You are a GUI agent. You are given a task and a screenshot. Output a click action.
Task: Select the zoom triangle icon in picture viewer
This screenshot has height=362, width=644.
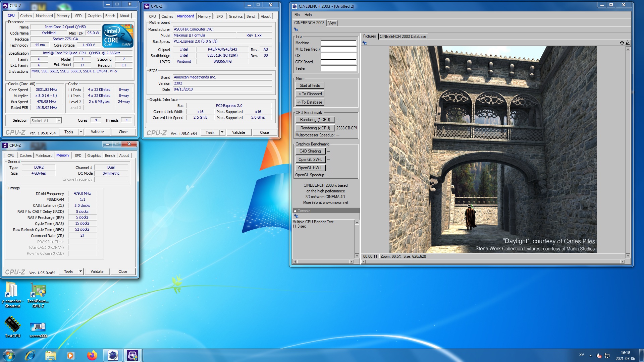(x=628, y=43)
